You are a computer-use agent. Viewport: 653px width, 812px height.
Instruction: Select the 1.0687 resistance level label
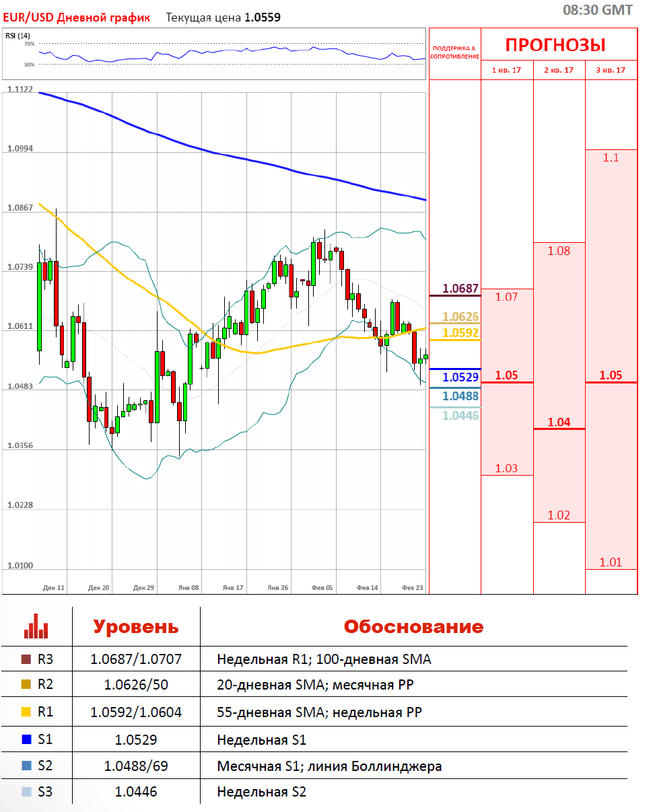(460, 289)
